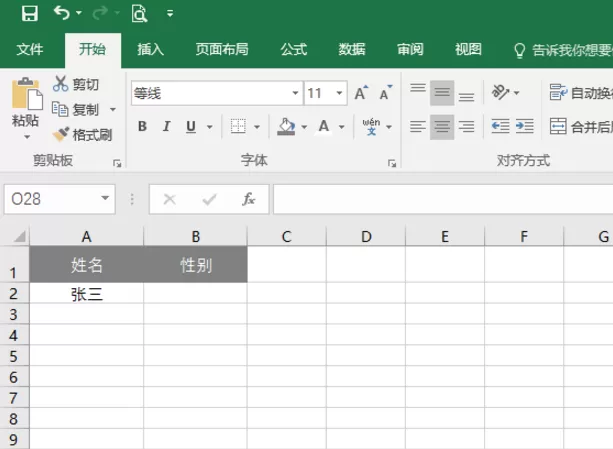Select row 5 header

coord(14,356)
